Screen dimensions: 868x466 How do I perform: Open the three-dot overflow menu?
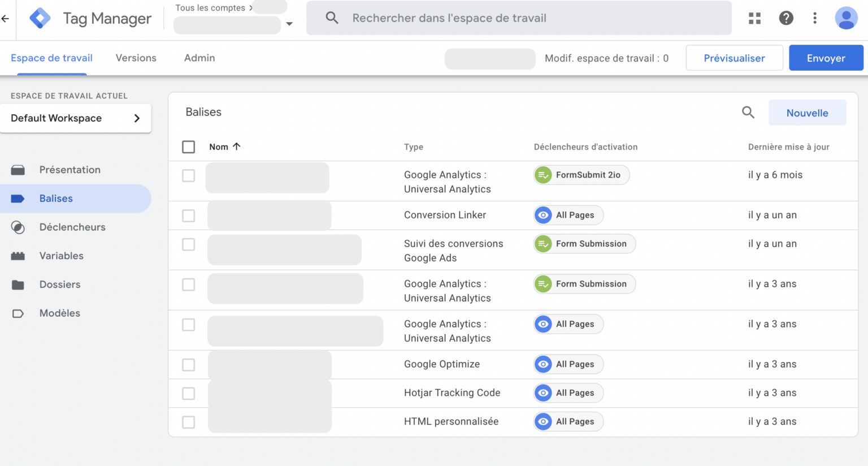(x=815, y=18)
